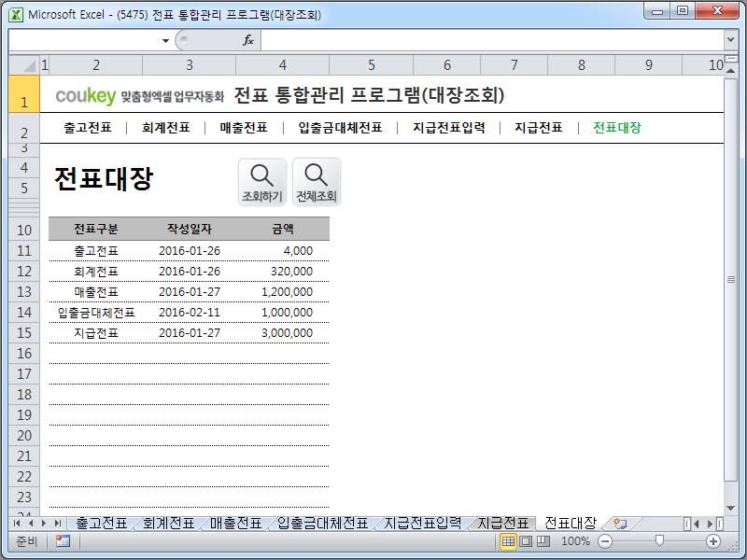Image resolution: width=747 pixels, height=560 pixels.
Task: Click the 전표대장 page heading
Action: click(x=104, y=179)
